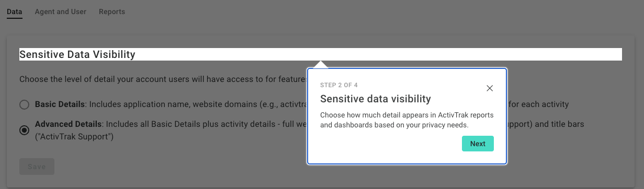Go to the Reports tab
Viewport: 644px width, 189px height.
112,11
